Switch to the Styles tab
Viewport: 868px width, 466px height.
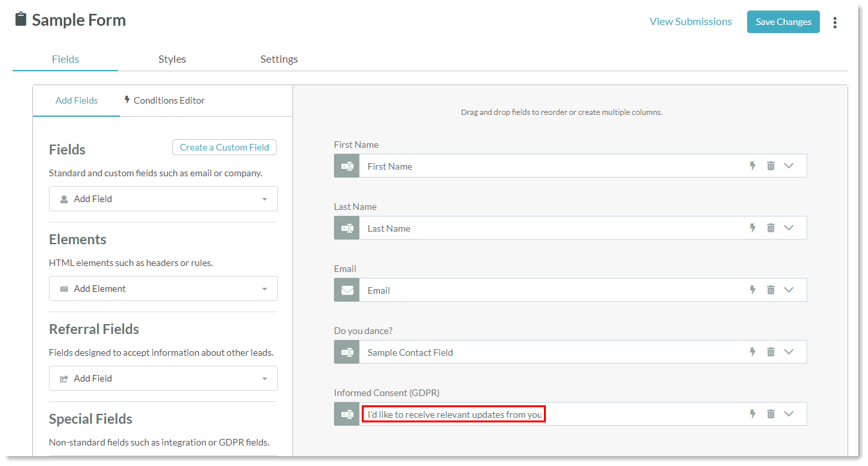(x=172, y=59)
